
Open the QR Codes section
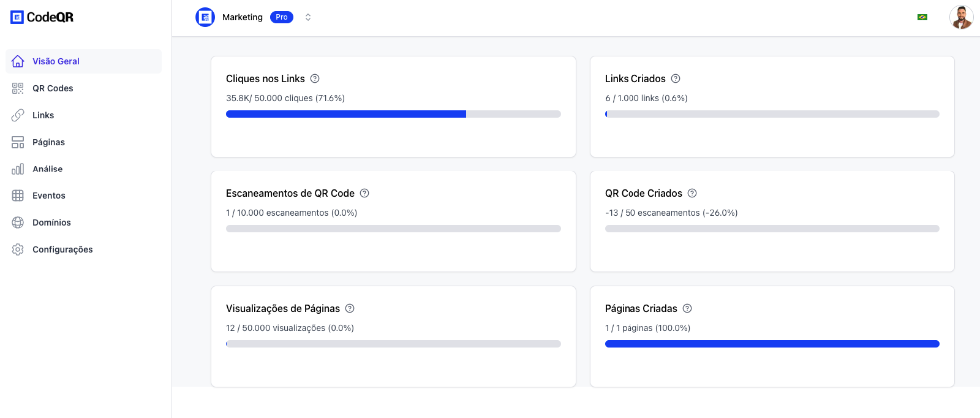[x=53, y=88]
